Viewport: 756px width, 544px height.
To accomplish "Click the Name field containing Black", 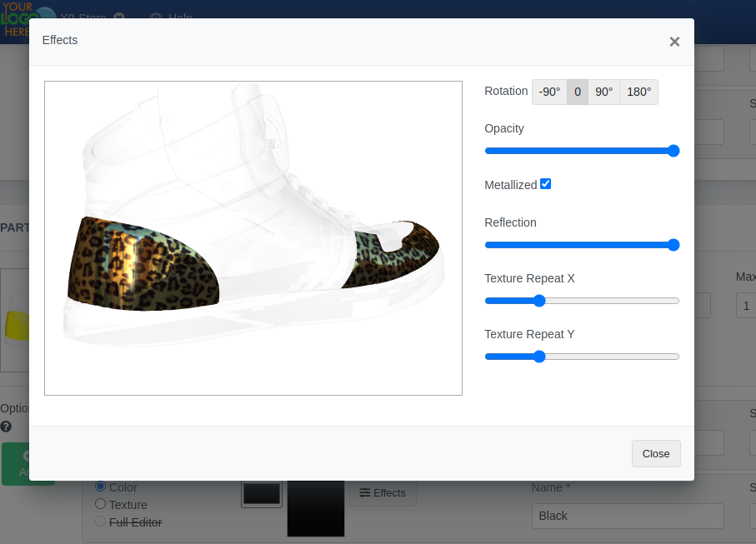I will (627, 516).
